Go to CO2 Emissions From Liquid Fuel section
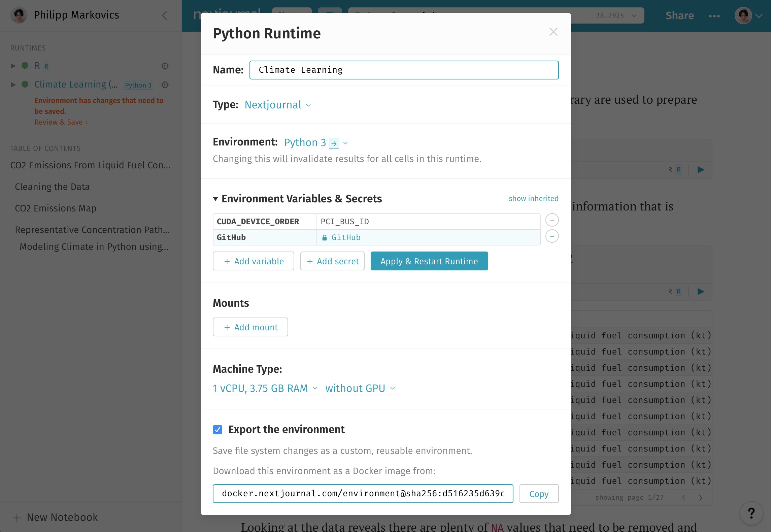771x532 pixels. (90, 165)
